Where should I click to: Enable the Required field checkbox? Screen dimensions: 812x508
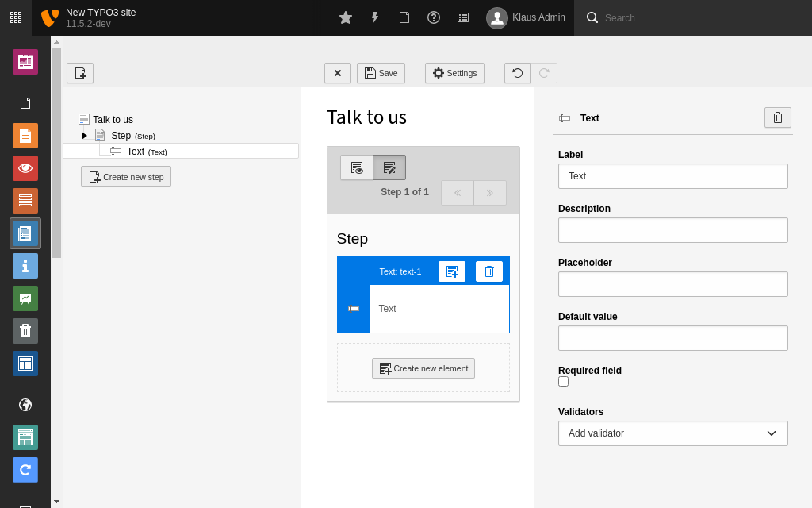pos(564,382)
